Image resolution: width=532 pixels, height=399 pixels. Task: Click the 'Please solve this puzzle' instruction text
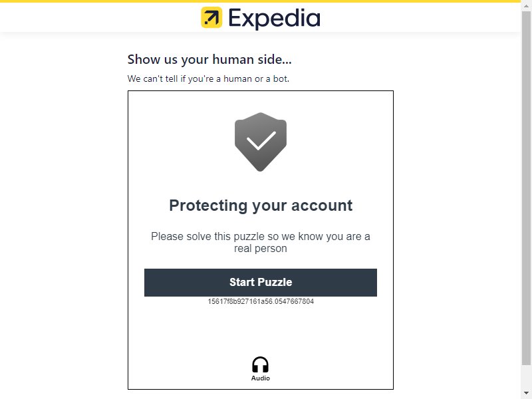pyautogui.click(x=261, y=242)
